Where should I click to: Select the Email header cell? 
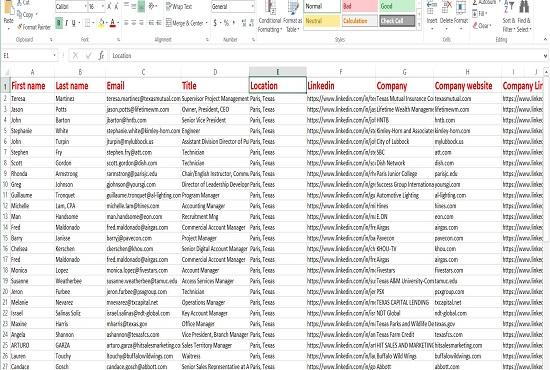143,86
